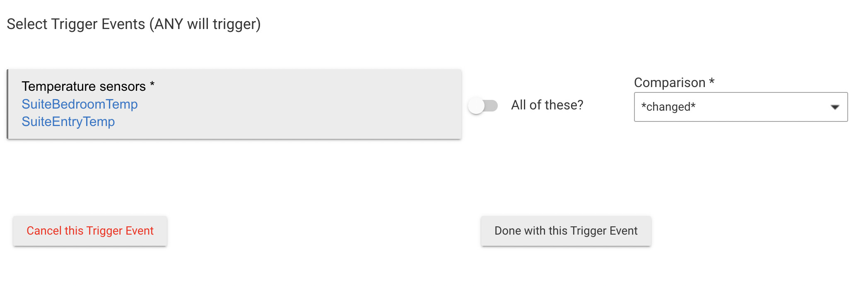
Task: Click the "All of these?" label text
Action: click(x=547, y=105)
